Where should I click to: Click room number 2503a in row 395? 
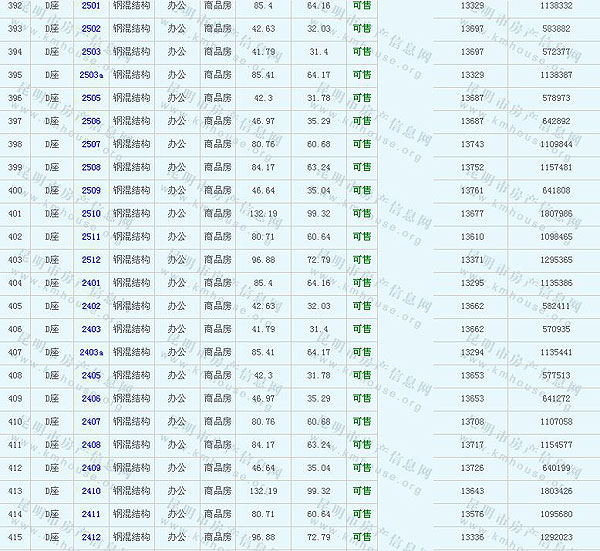point(91,75)
